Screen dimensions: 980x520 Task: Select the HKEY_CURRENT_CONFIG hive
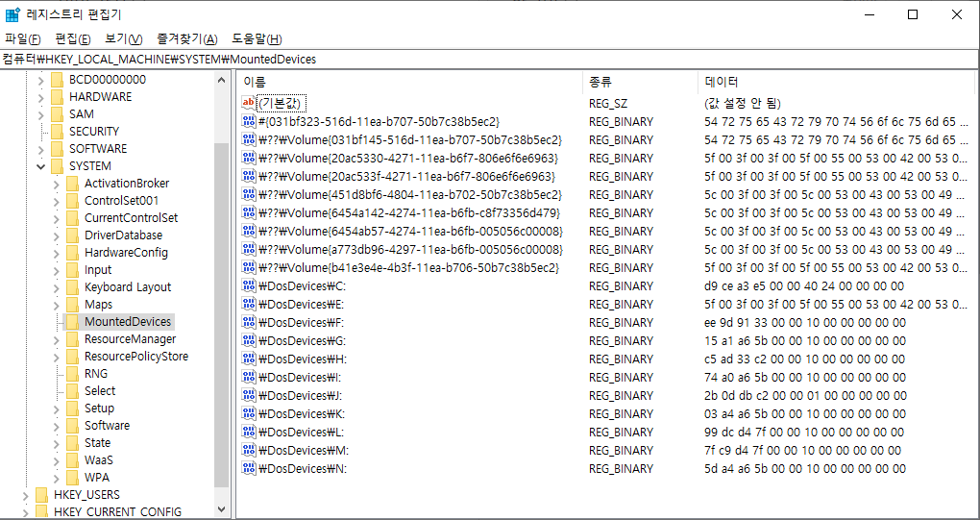(117, 512)
